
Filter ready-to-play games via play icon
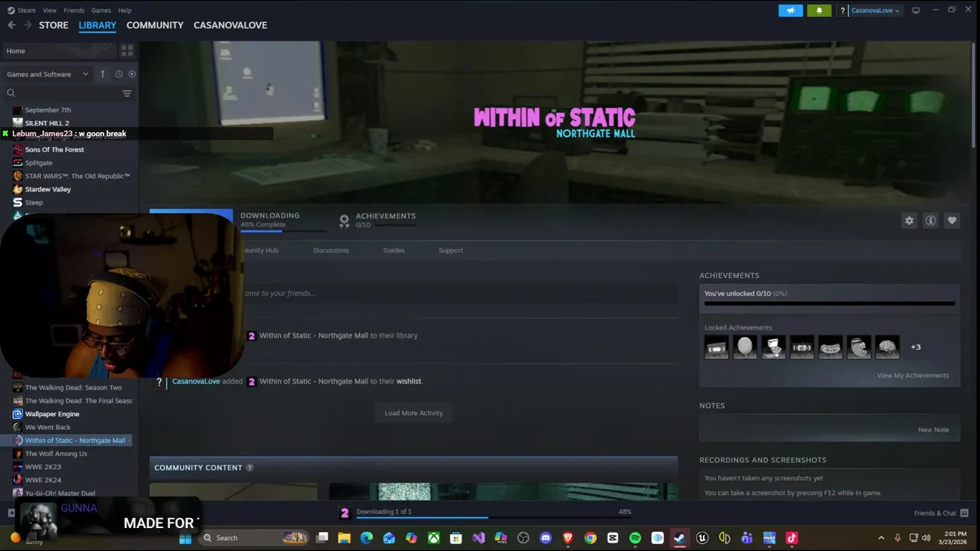[x=132, y=74]
